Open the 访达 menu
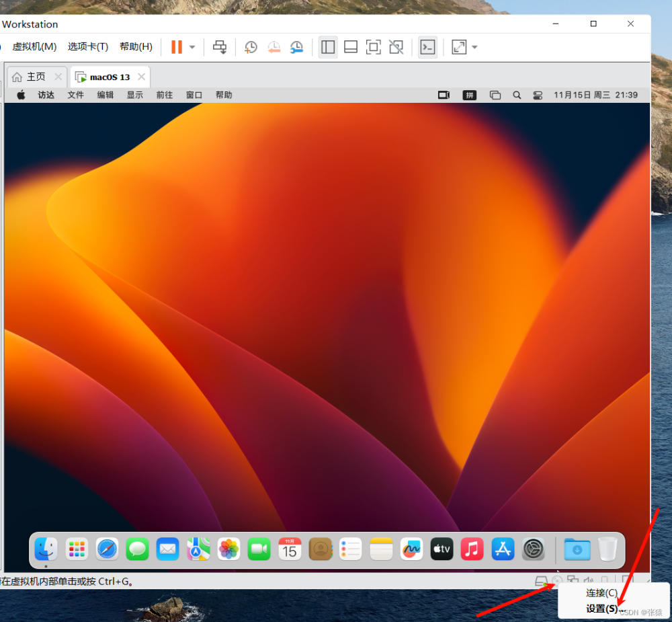Viewport: 672px width, 622px height. tap(46, 95)
